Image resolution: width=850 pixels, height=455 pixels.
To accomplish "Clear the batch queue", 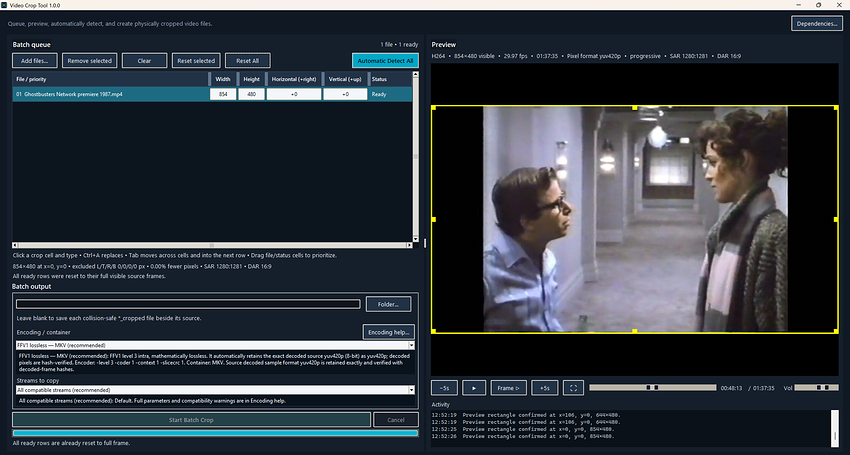I will [x=144, y=61].
